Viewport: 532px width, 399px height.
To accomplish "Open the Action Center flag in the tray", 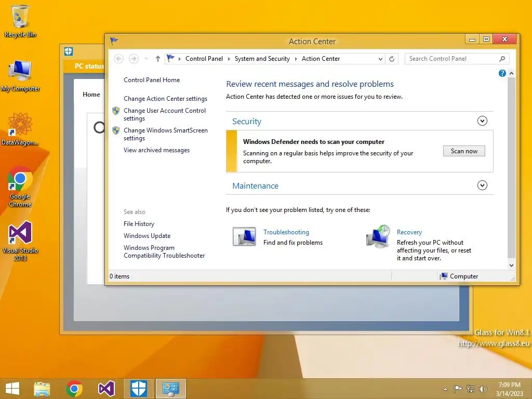I will pos(458,389).
